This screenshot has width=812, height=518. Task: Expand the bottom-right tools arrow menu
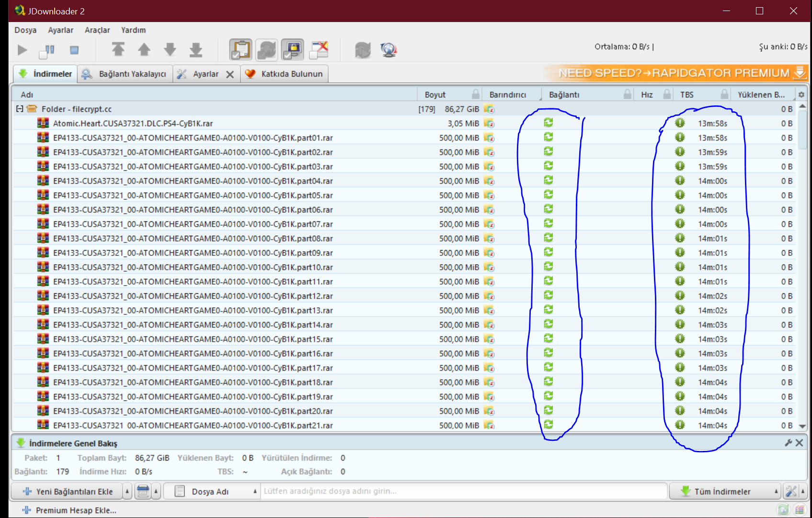803,491
